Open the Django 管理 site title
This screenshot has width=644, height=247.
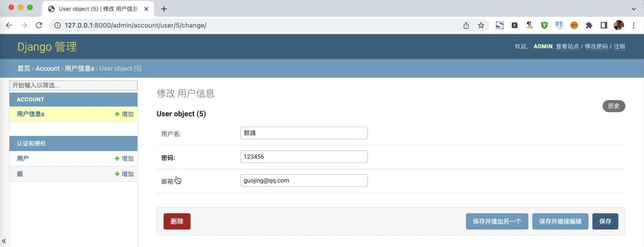[x=47, y=47]
